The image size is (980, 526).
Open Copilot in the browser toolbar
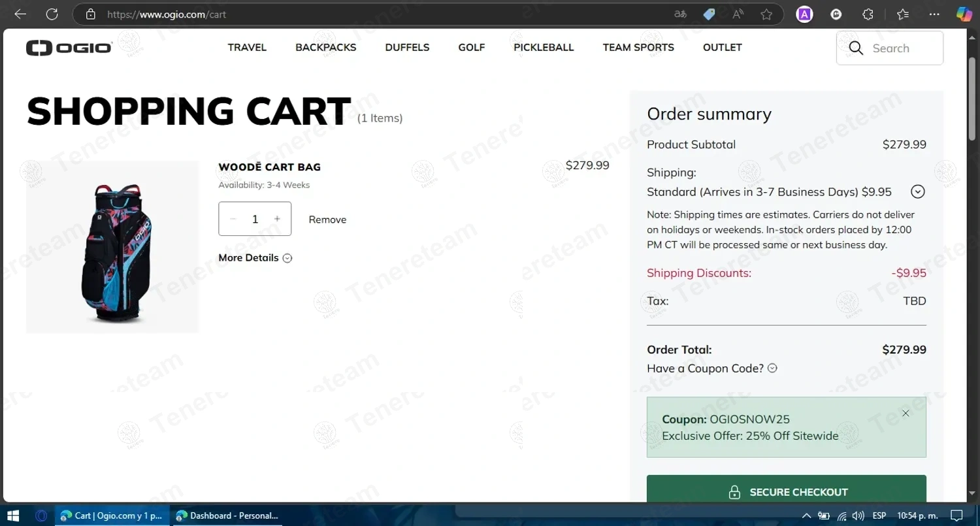(964, 14)
